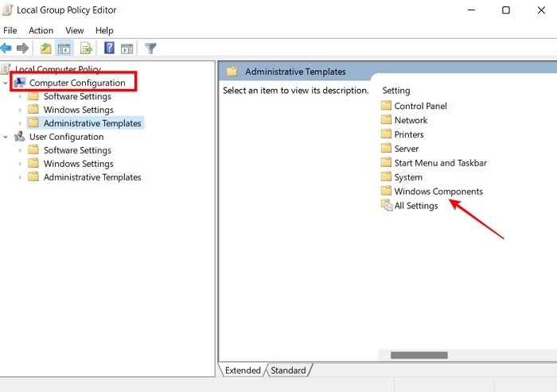Expand Windows Settings under User Configuration

coord(20,164)
